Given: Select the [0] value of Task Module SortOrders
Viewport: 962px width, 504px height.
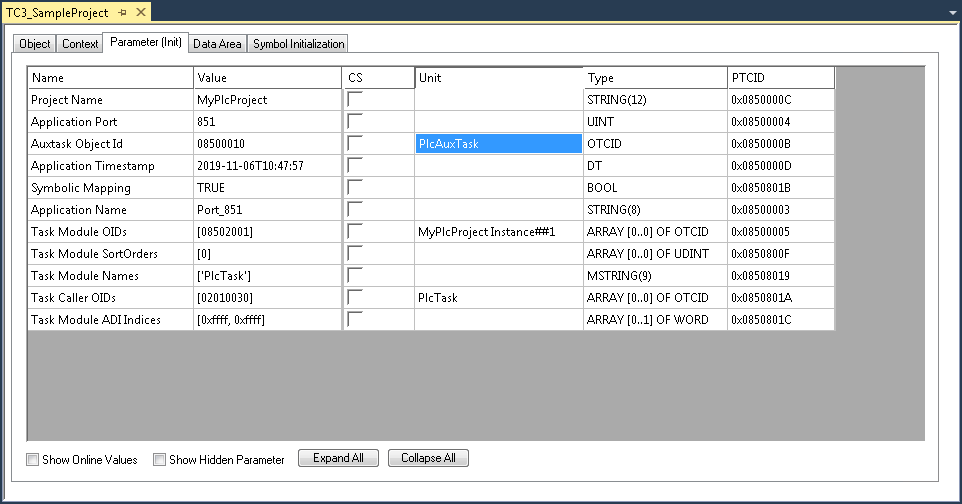Looking at the screenshot, I should (267, 254).
